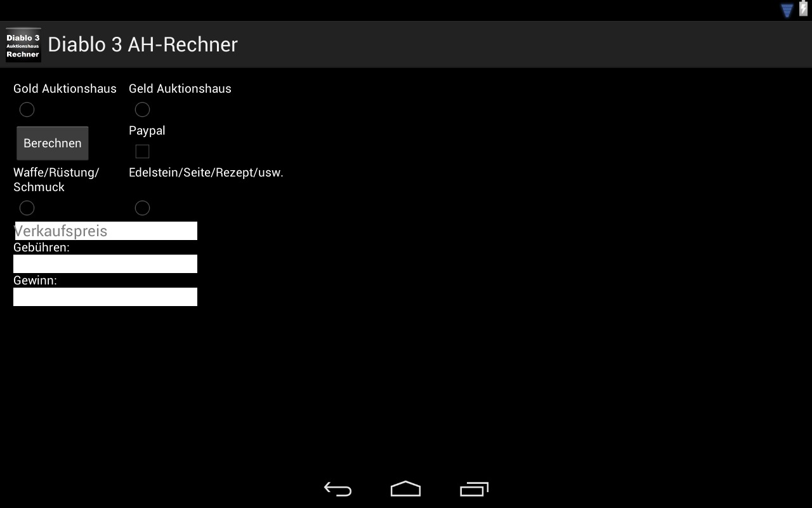Click the Waffe/Rüstung/Schmuck label text

coord(56,180)
